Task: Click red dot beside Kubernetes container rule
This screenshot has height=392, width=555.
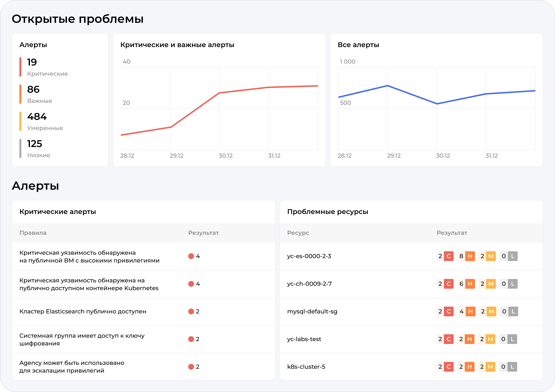Action: (191, 284)
